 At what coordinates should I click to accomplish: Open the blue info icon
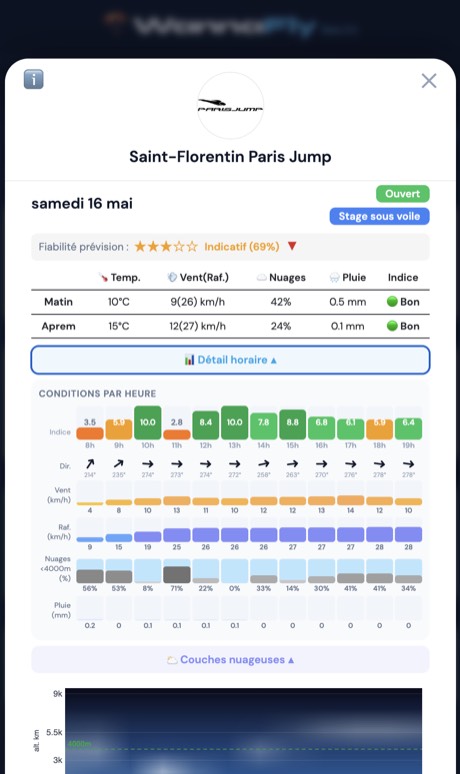pos(34,79)
